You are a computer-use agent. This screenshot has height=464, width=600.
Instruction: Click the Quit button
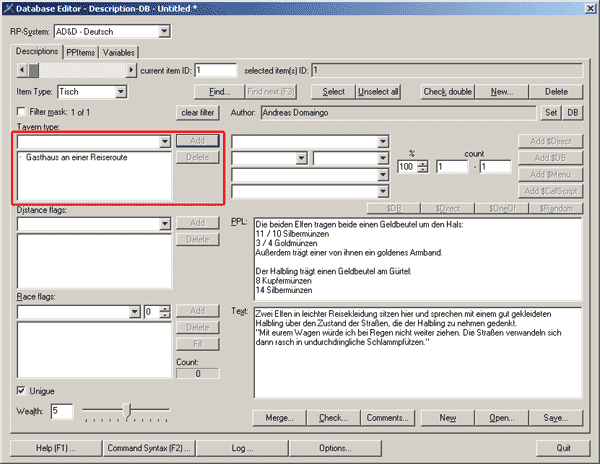pos(564,447)
